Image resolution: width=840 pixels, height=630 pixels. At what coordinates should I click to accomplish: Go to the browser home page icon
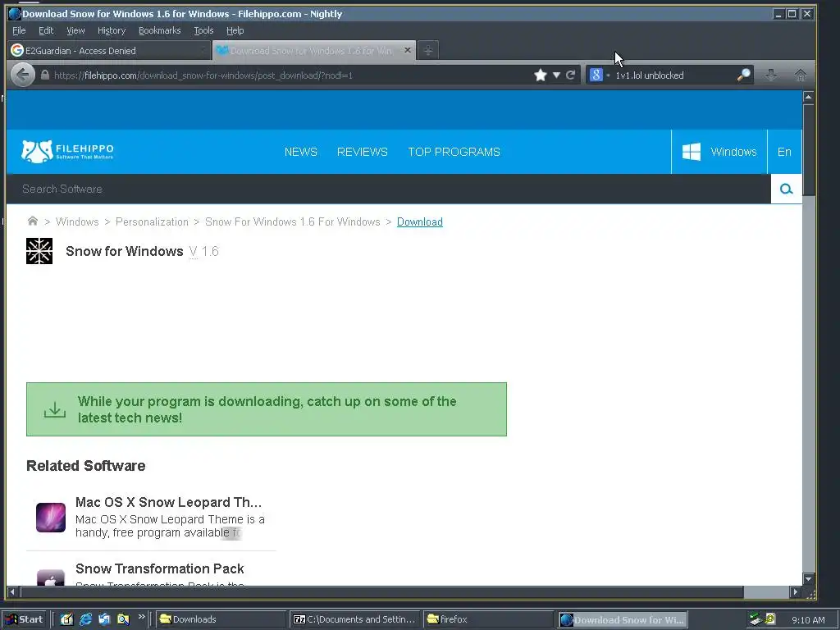[801, 75]
